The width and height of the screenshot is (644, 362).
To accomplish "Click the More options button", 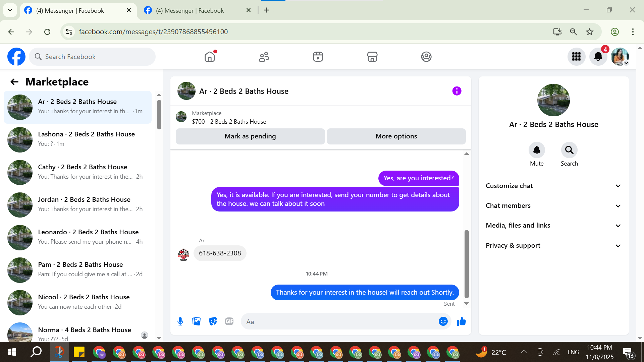I will tap(396, 136).
